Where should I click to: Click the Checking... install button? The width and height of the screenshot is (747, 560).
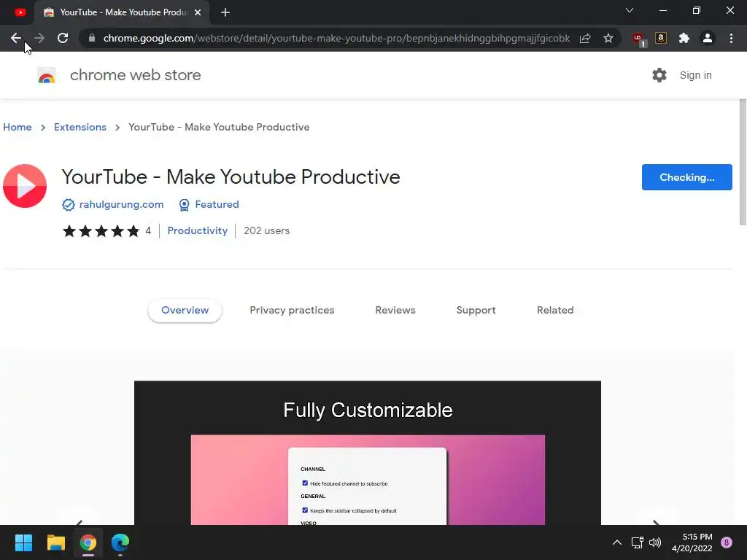(686, 177)
